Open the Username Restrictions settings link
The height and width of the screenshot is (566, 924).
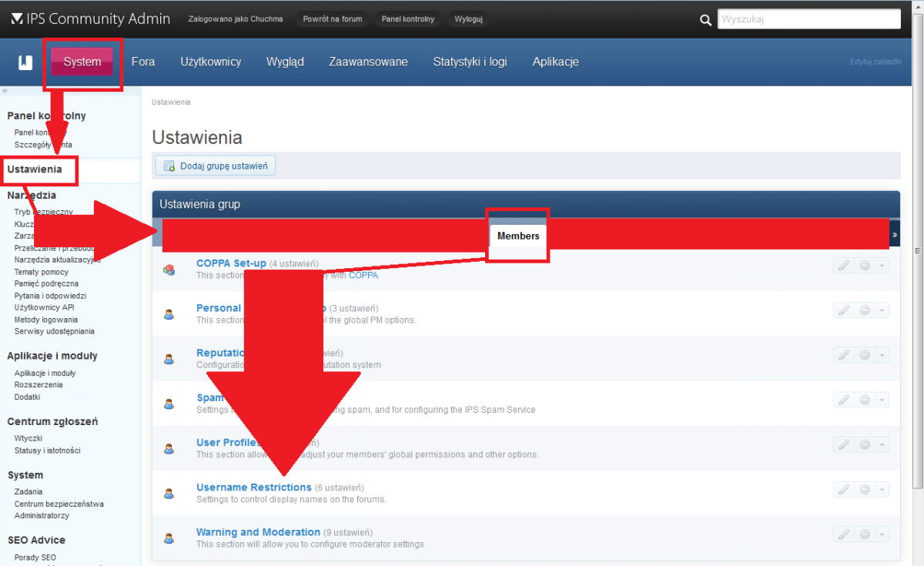coord(253,487)
